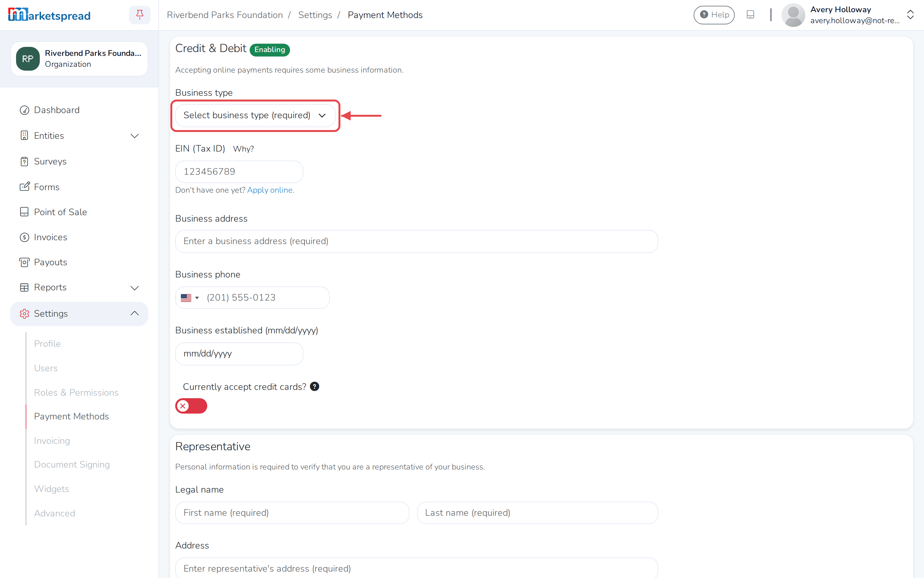The width and height of the screenshot is (924, 578).
Task: Click the Business address field
Action: (416, 241)
